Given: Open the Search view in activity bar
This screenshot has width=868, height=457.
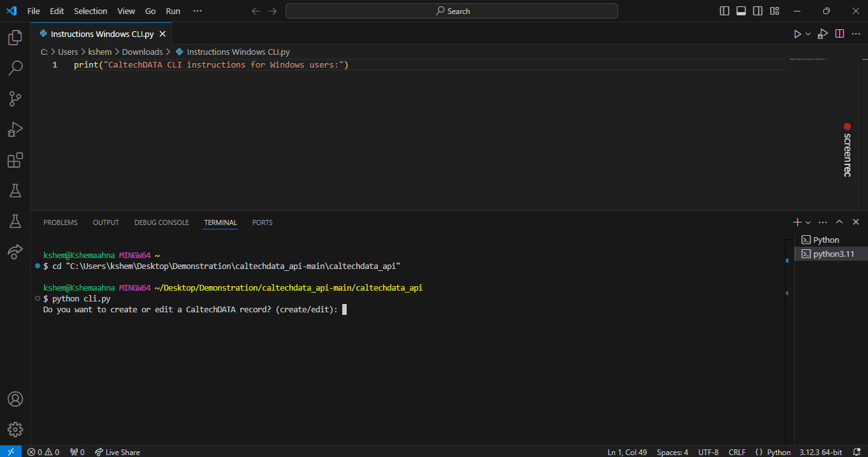Looking at the screenshot, I should pos(15,68).
